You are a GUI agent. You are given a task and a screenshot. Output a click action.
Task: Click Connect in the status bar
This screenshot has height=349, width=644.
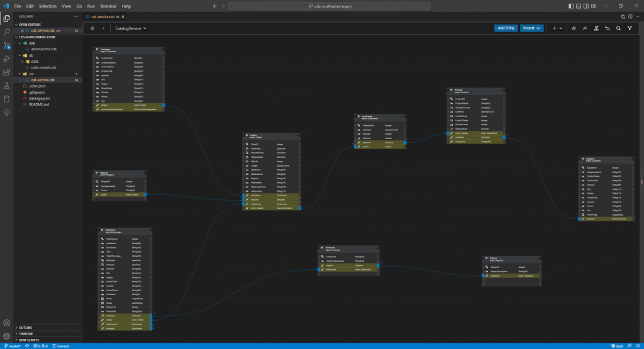coord(61,346)
